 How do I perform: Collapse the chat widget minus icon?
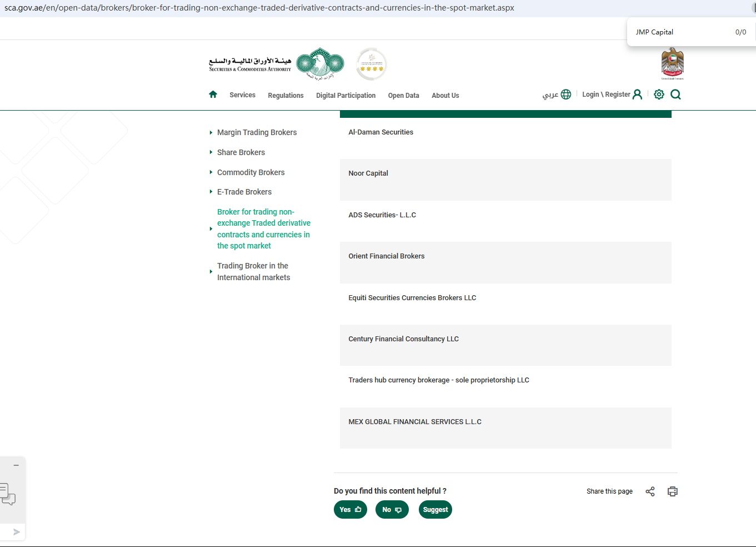tap(16, 465)
